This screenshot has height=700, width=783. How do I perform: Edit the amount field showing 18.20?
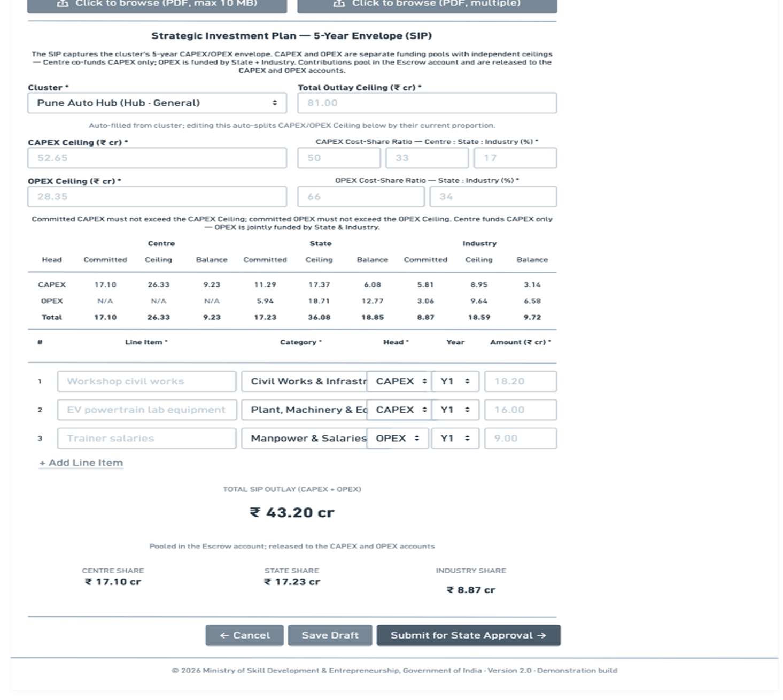[x=521, y=381]
